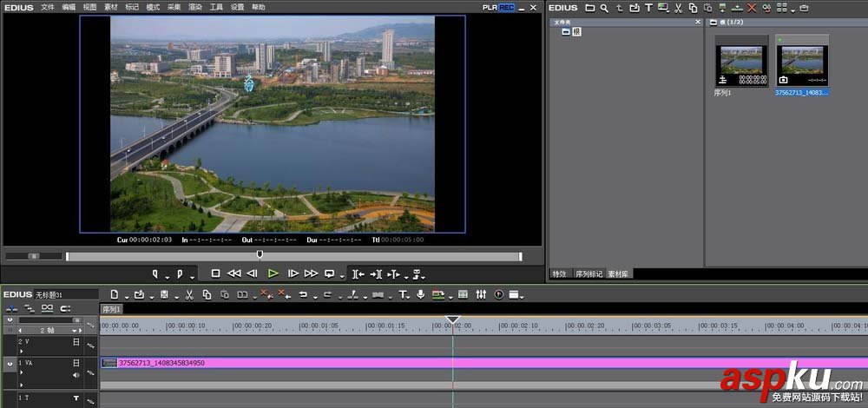Open the title T tool in timeline toolbar
Image resolution: width=868 pixels, height=408 pixels.
tap(402, 295)
